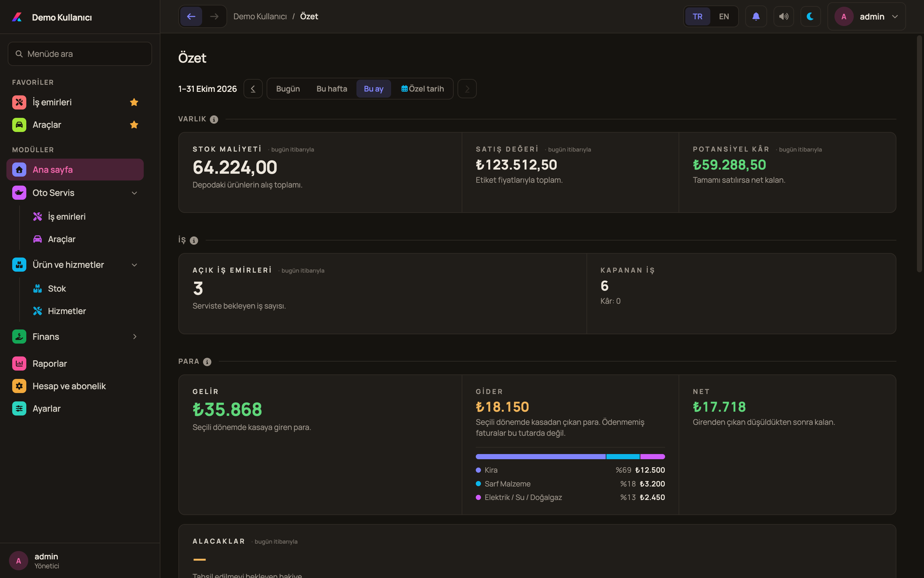Viewport: 924px width, 578px height.
Task: Open the admin account dropdown
Action: 866,16
